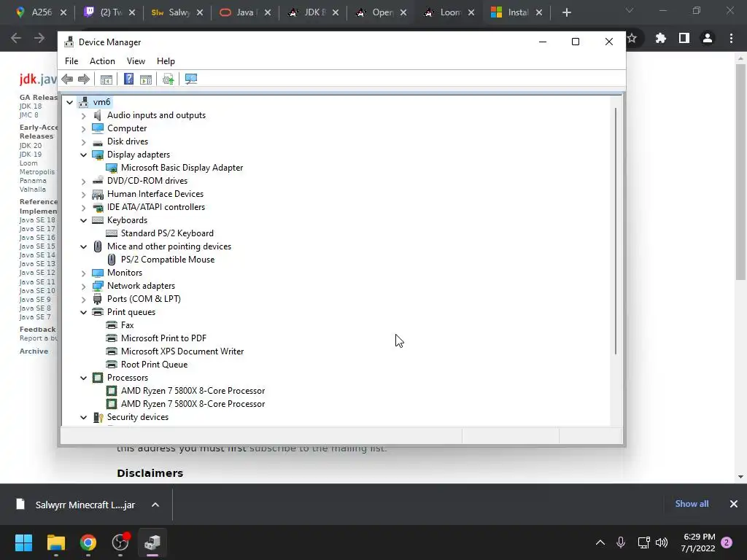
Task: Click the Security devices icon
Action: 98,417
